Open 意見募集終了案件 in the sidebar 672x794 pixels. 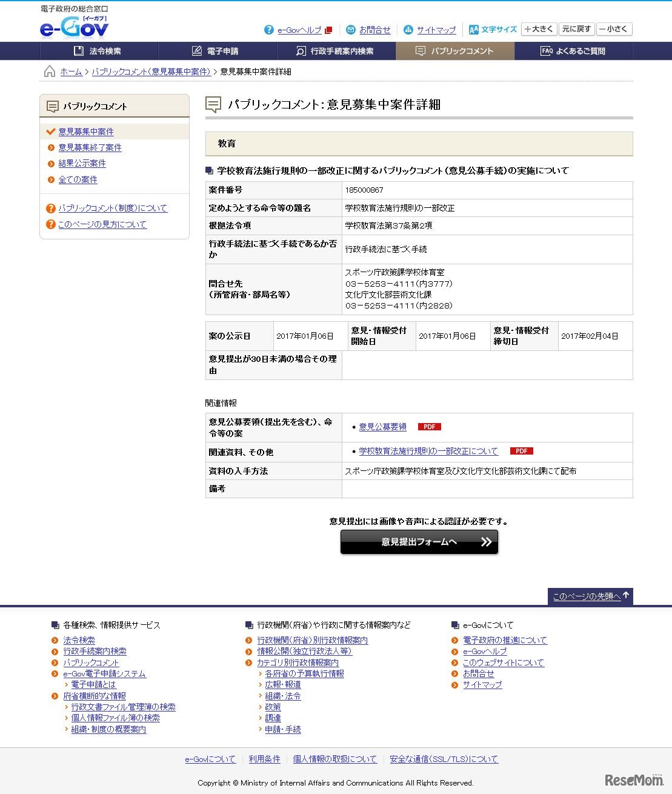[89, 147]
